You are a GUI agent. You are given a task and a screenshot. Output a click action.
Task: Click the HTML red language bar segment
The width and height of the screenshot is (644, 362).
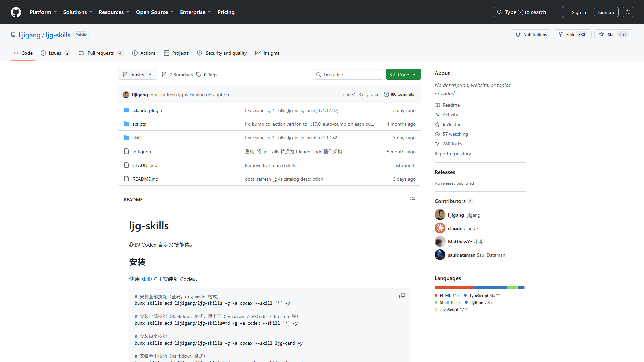454,287
